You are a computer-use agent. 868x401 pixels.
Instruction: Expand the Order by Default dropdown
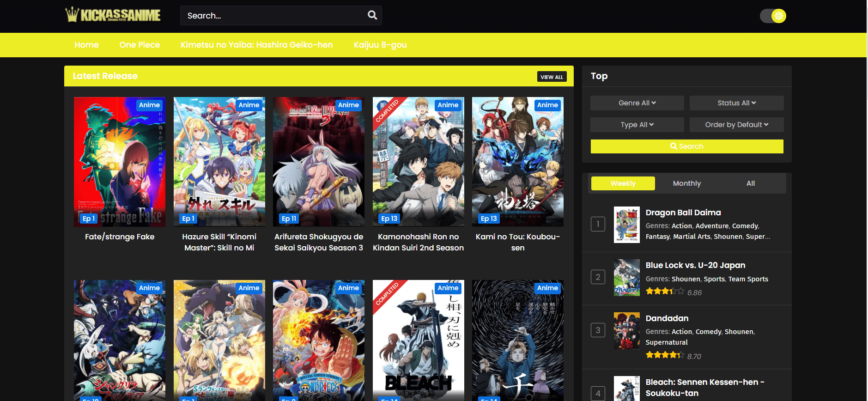point(736,125)
